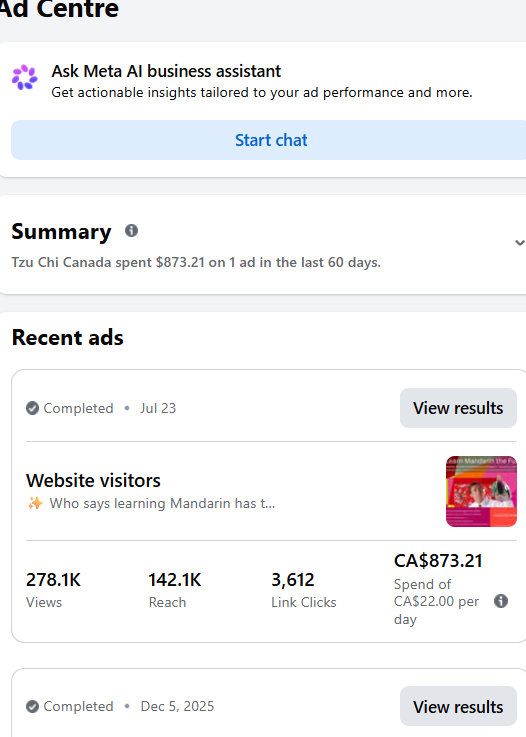Click the Recent ads heading
The width and height of the screenshot is (526, 737).
[x=68, y=337]
